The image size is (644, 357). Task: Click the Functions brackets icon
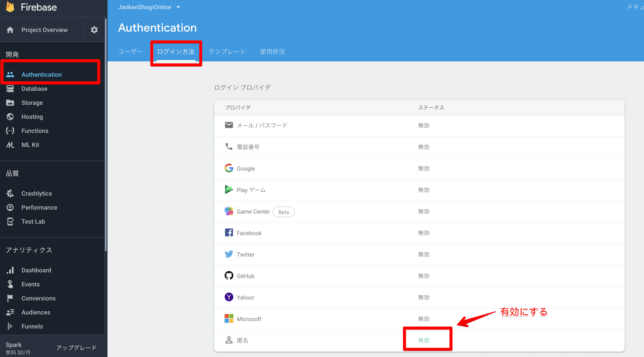[10, 130]
